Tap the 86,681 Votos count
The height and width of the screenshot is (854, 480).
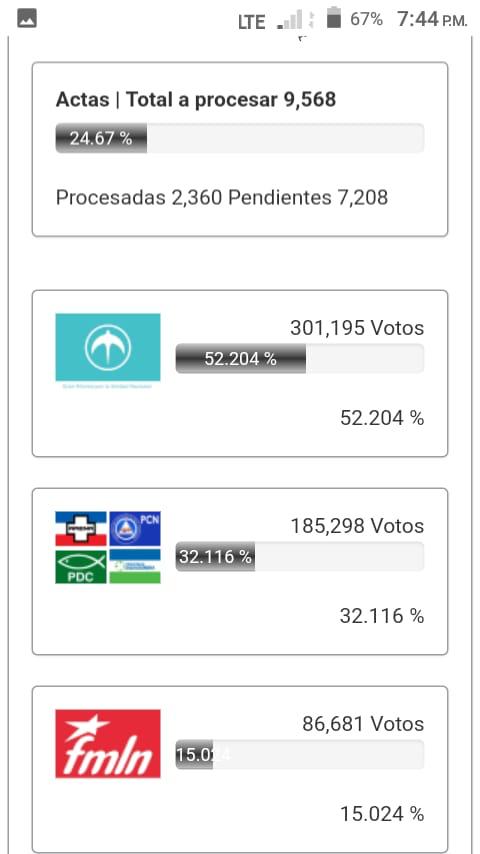pos(363,724)
